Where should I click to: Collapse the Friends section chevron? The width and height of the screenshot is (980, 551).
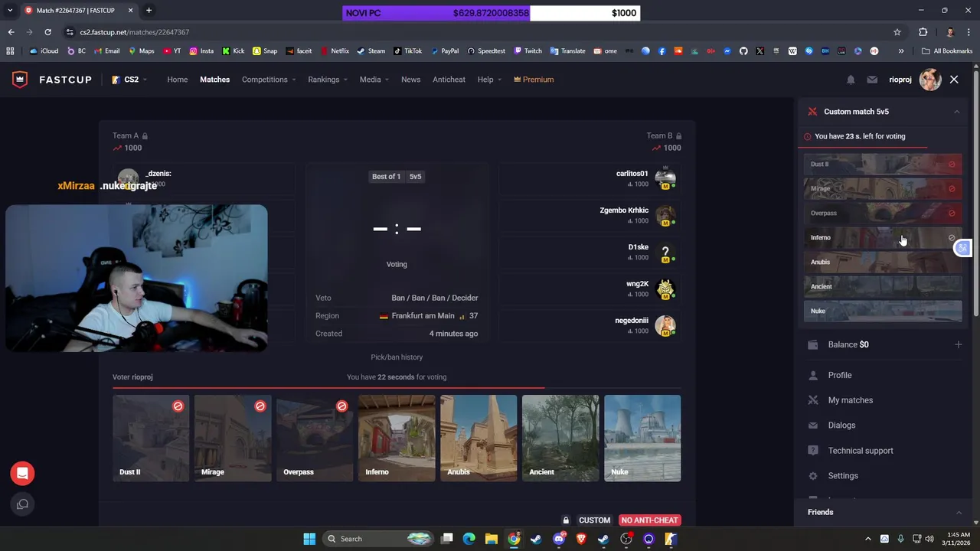(x=959, y=512)
